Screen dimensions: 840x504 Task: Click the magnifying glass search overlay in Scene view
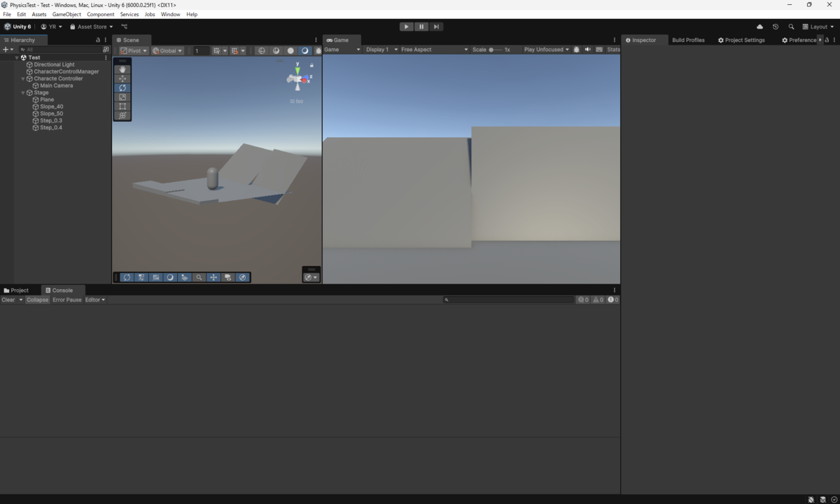click(199, 277)
